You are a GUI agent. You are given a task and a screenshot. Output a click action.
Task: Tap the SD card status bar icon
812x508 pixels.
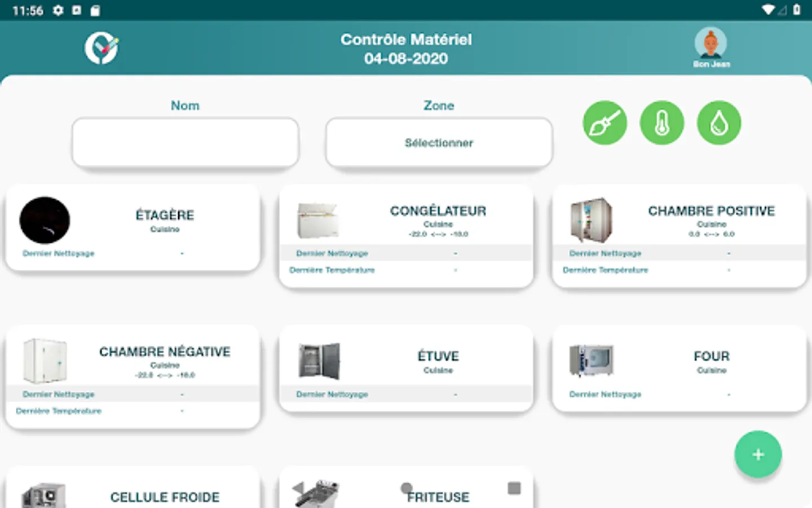pos(95,10)
